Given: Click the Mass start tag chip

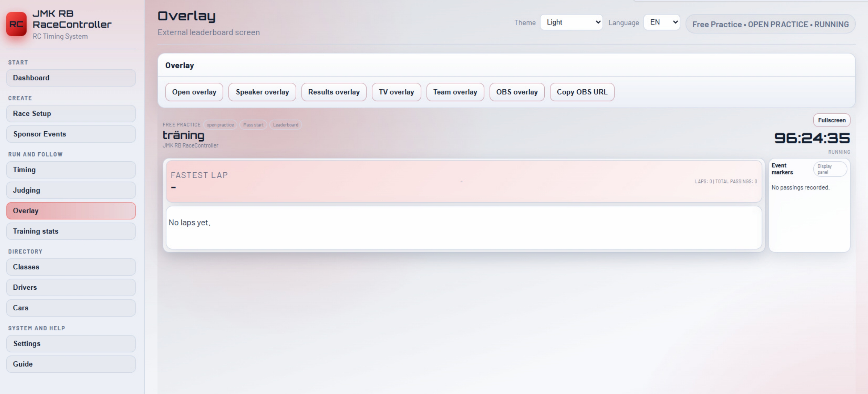Looking at the screenshot, I should [253, 125].
